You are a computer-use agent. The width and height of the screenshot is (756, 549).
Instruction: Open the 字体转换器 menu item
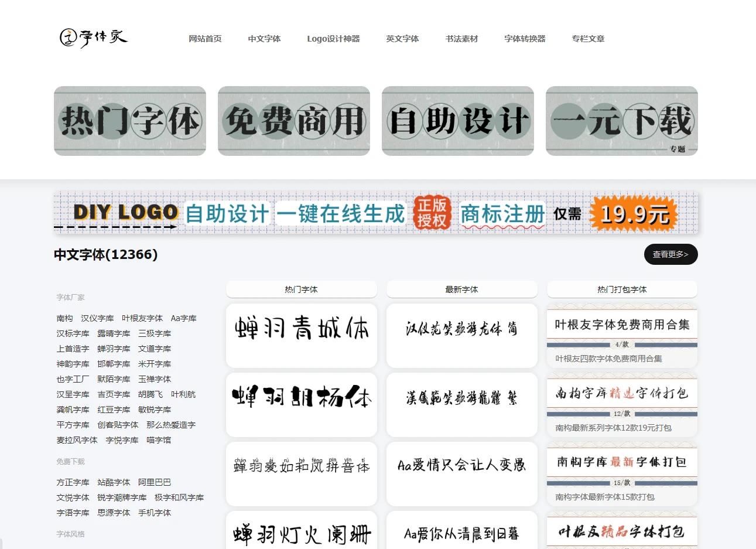[x=525, y=39]
